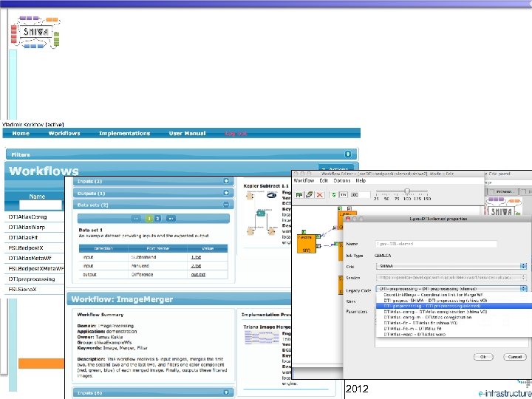Open User Manual in the portal navigation

(187, 133)
